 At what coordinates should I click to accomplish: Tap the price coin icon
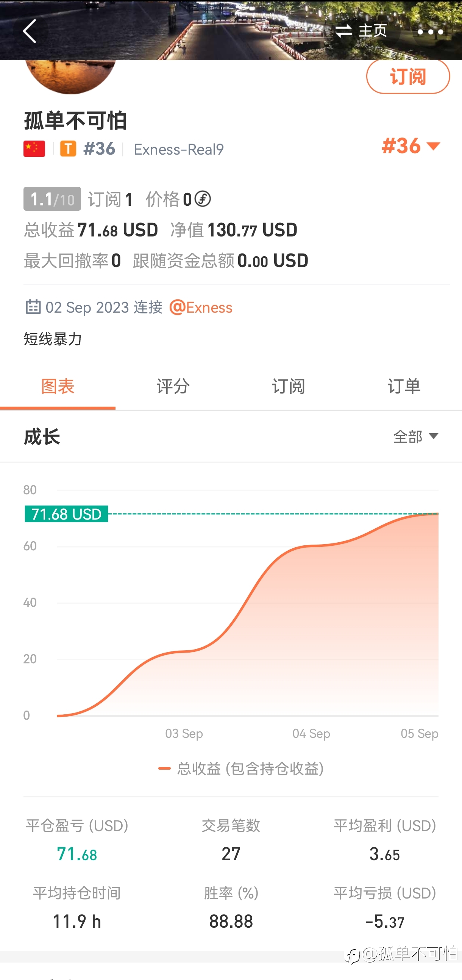coord(202,199)
